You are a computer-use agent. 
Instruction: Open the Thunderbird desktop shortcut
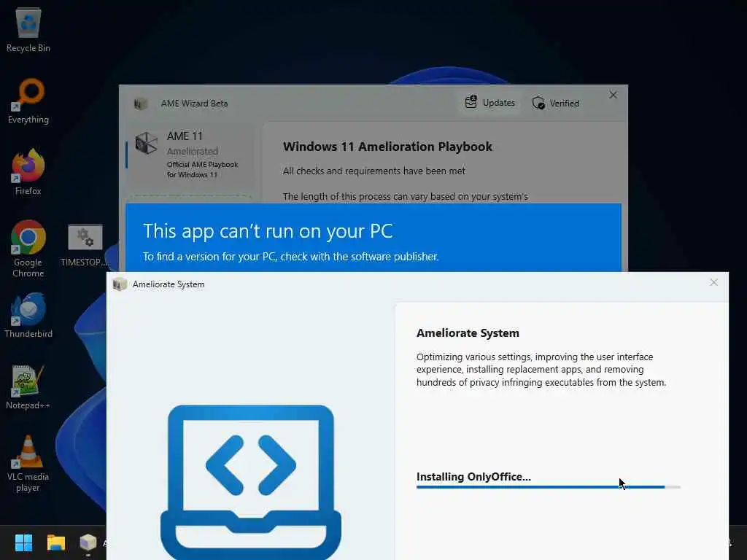pyautogui.click(x=28, y=315)
